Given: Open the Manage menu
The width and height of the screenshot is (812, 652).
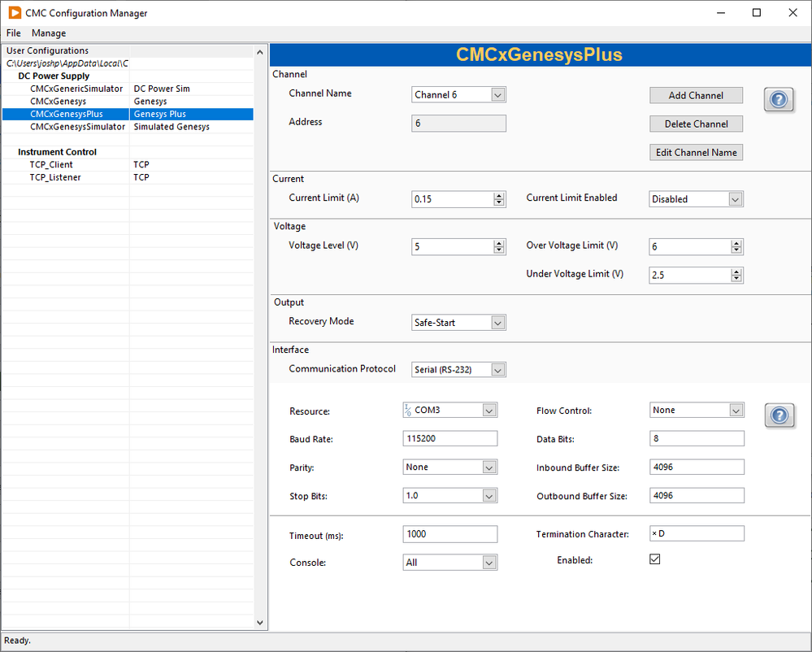Looking at the screenshot, I should pos(49,33).
